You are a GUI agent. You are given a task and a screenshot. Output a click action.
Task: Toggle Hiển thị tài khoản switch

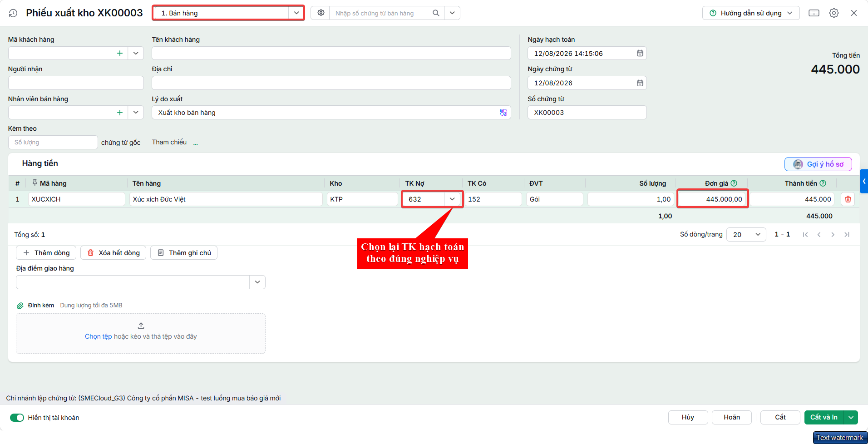pyautogui.click(x=17, y=418)
